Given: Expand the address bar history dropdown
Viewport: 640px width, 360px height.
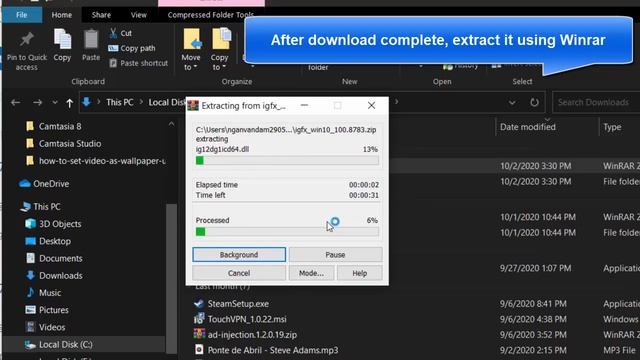Looking at the screenshot, I should point(512,102).
